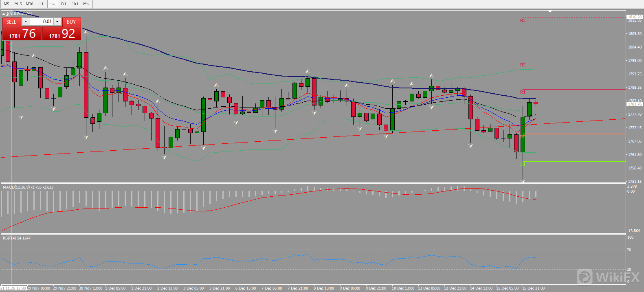644x292 pixels.
Task: Select the R1 pivot resistance label
Action: click(523, 92)
